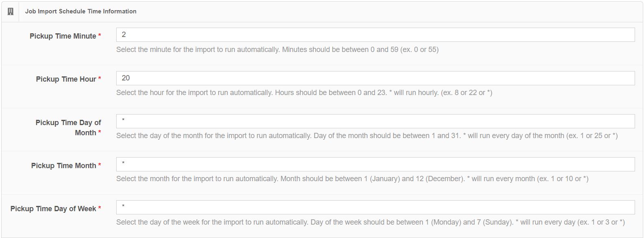Click the red asterisk beside Pickup Time Minute
The image size is (644, 238).
100,36
